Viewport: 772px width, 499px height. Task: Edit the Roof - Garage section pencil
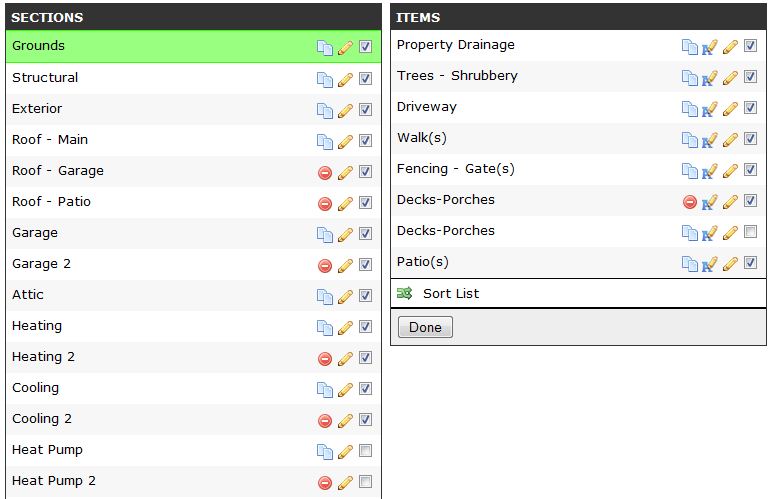[x=345, y=173]
